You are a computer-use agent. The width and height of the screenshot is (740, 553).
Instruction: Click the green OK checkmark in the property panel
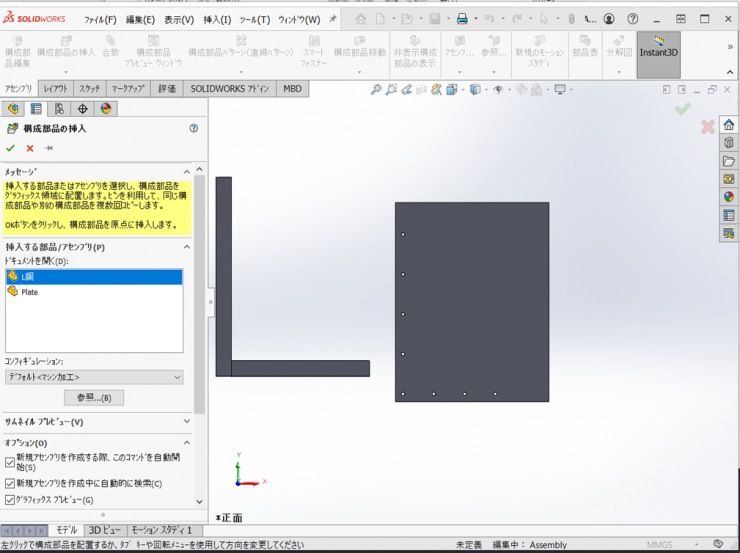11,148
